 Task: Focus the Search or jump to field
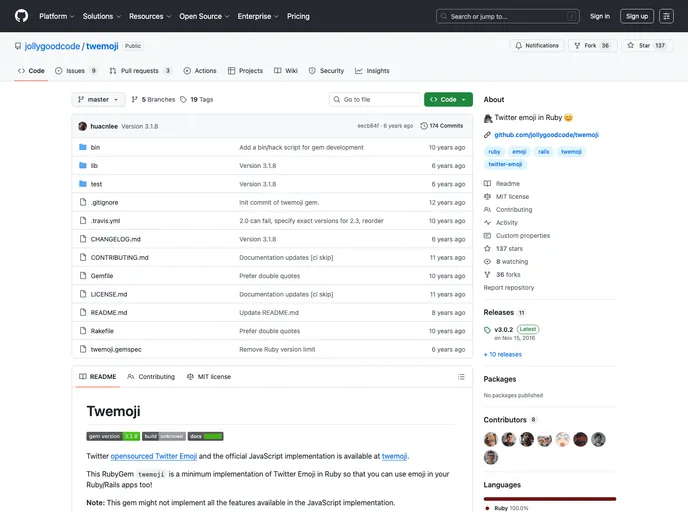[508, 16]
